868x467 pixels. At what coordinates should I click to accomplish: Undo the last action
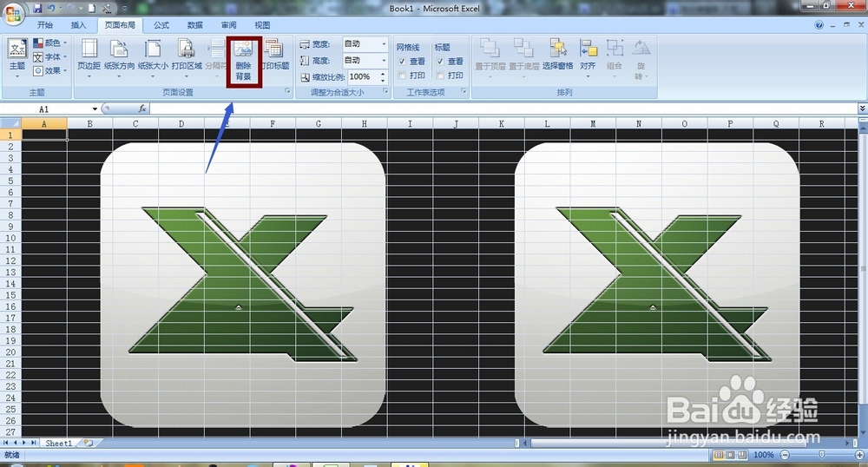pos(51,9)
